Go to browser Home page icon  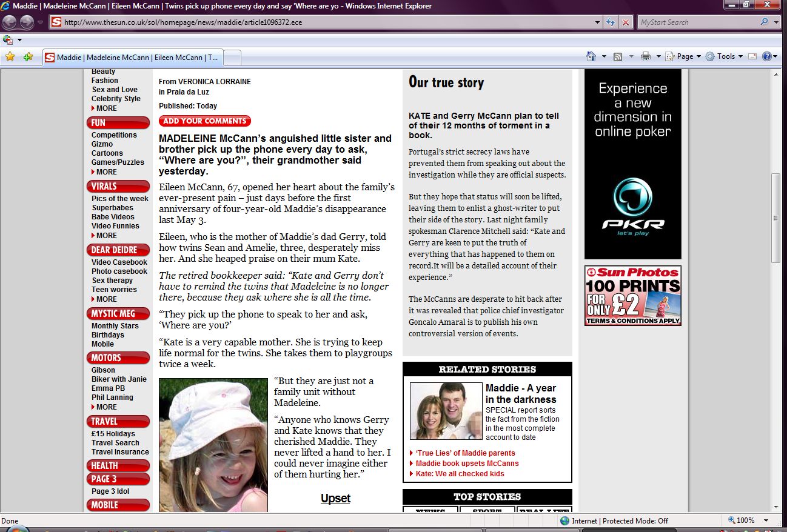coord(591,56)
